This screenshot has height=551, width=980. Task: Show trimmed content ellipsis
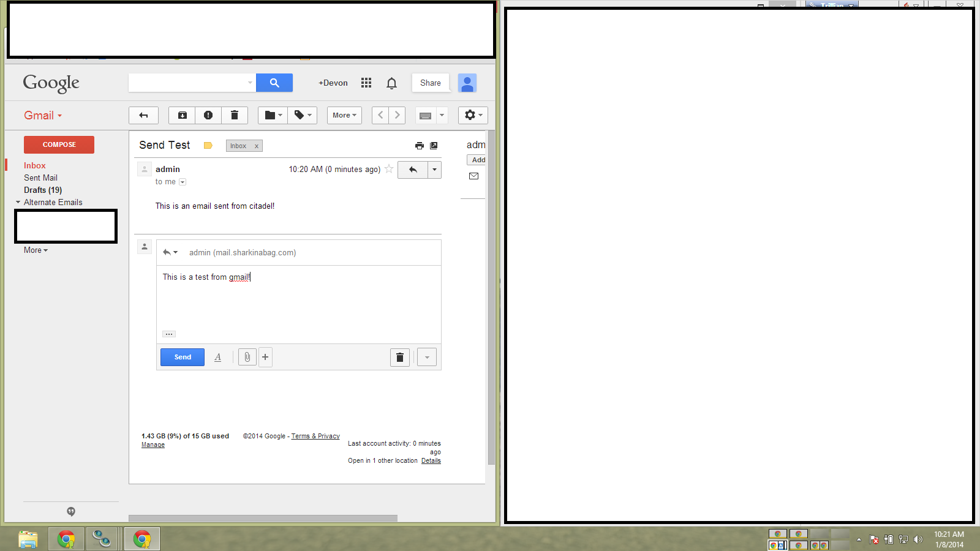pos(169,334)
